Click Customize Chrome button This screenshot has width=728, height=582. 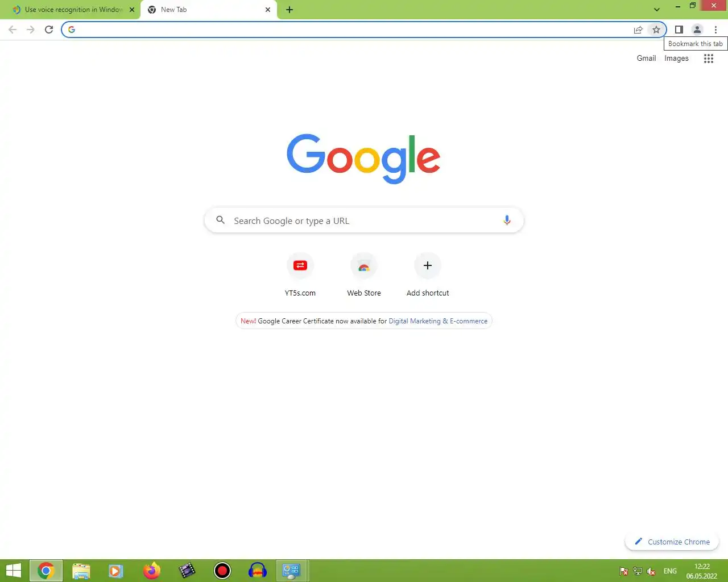coord(672,542)
